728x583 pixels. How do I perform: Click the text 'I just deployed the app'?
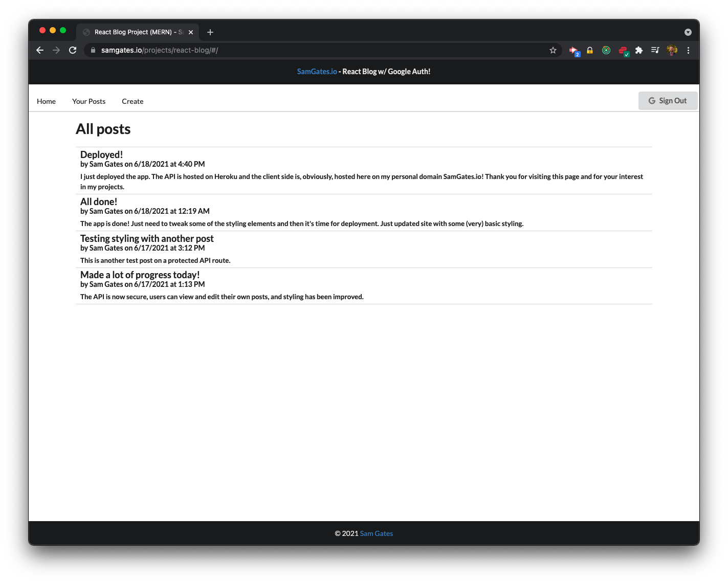click(115, 176)
